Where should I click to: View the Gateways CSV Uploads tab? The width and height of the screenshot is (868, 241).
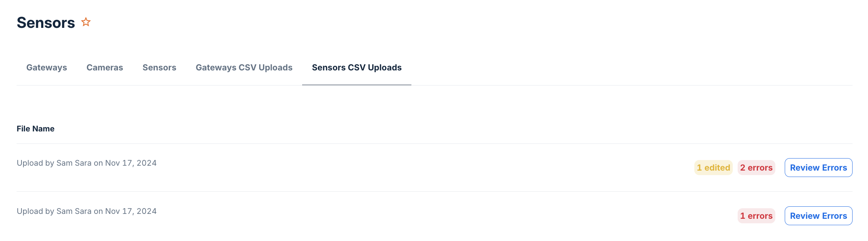244,68
